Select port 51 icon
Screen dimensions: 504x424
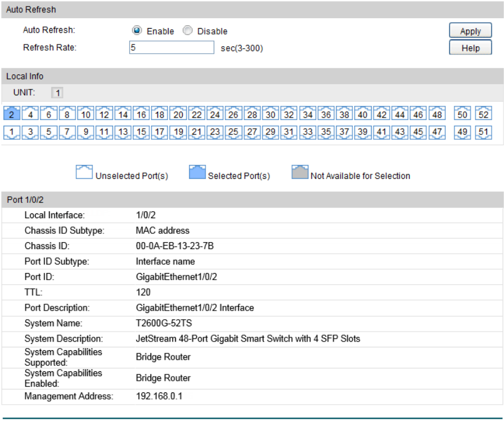point(482,132)
